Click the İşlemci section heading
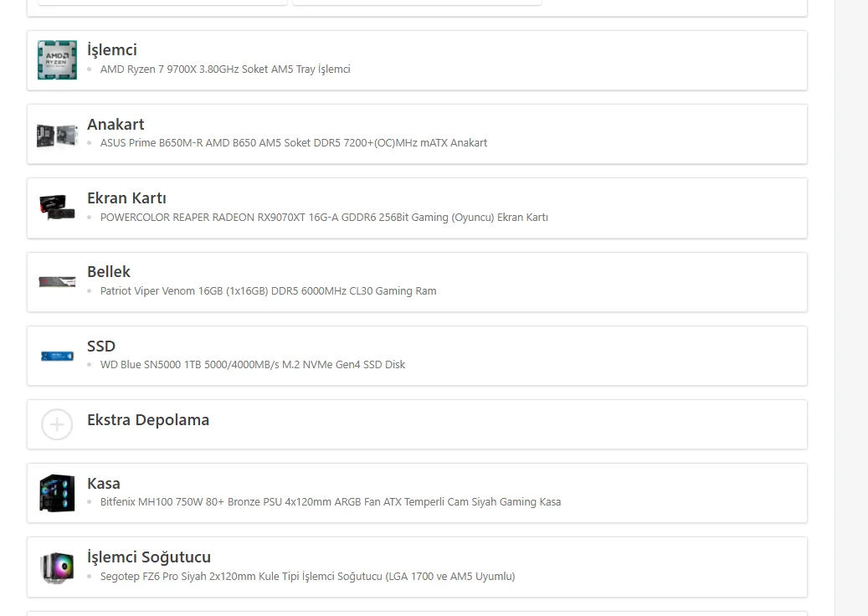868x616 pixels. pos(112,50)
